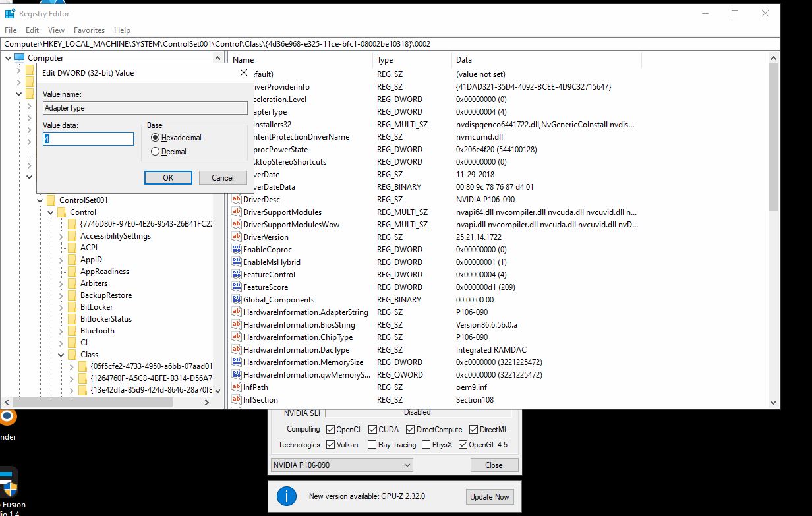Click the ACPI folder icon

point(72,248)
